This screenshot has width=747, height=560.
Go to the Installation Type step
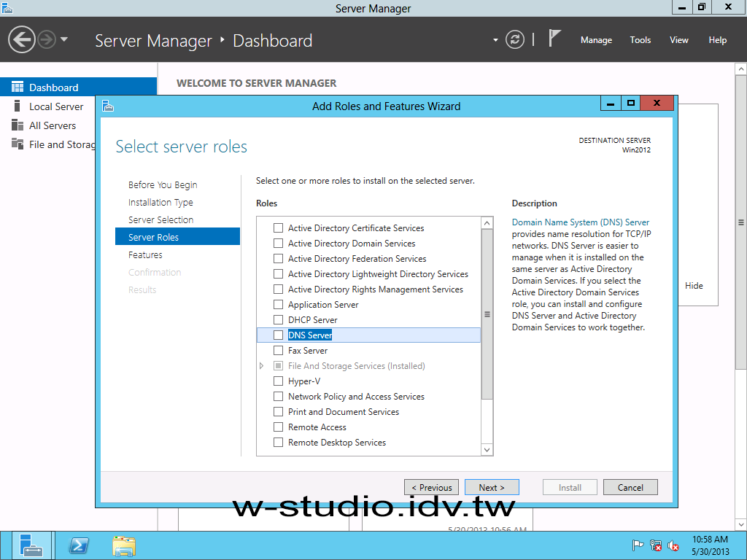160,203
